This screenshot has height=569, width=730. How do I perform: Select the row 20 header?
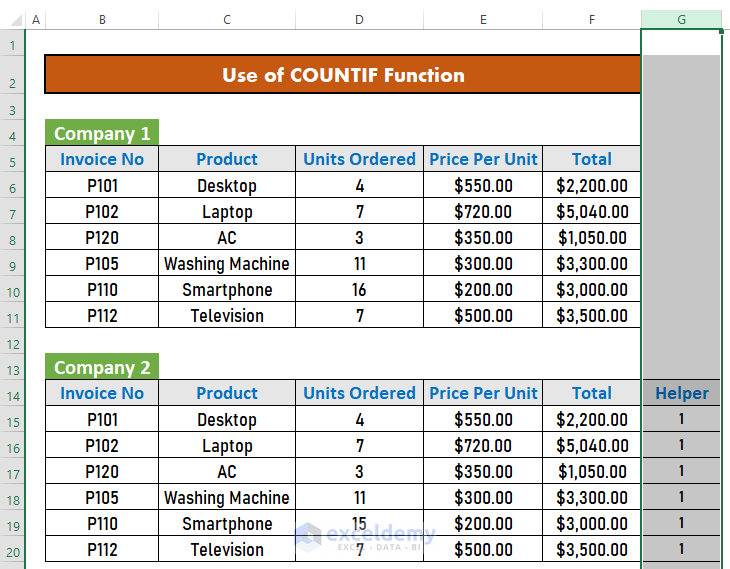click(x=12, y=550)
